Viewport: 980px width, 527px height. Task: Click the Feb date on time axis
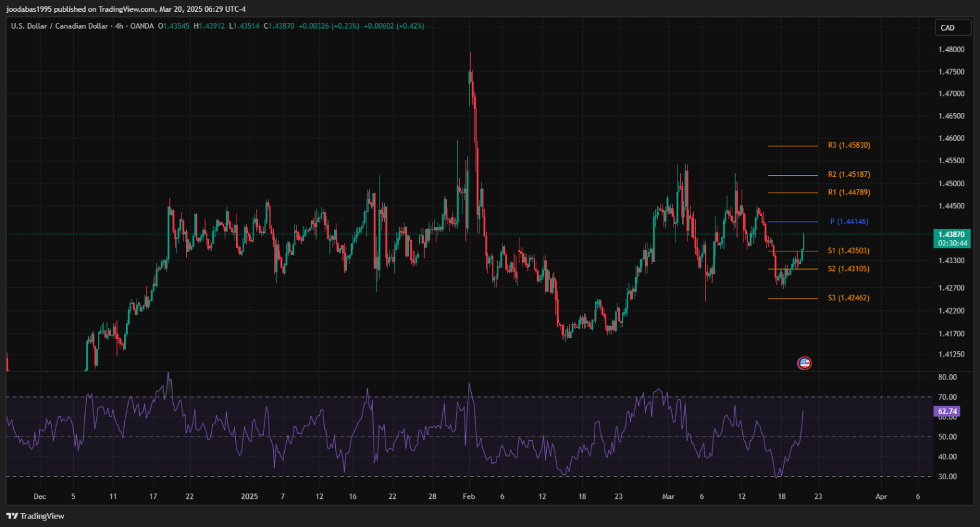pos(468,496)
